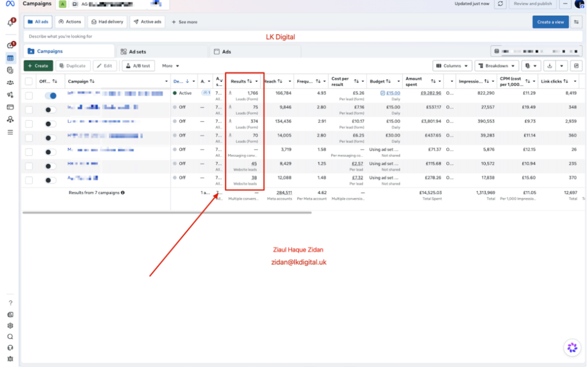
Task: Click the info icon next to Results from 7 campaigns
Action: click(122, 192)
